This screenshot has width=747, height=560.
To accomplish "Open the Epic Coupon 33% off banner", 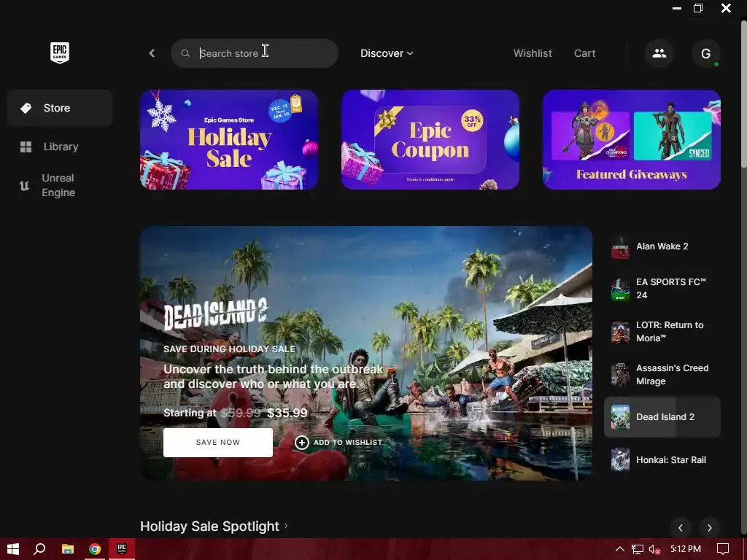I will [x=430, y=139].
